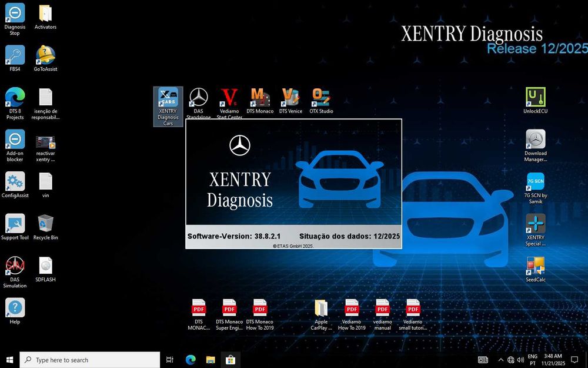Switch ENG PT input language

(533, 360)
